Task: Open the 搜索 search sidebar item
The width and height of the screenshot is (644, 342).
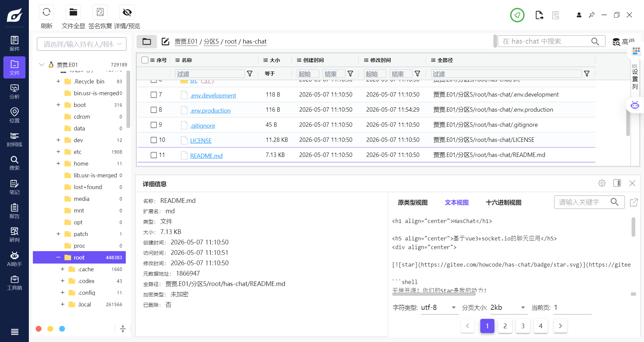Action: [x=14, y=163]
